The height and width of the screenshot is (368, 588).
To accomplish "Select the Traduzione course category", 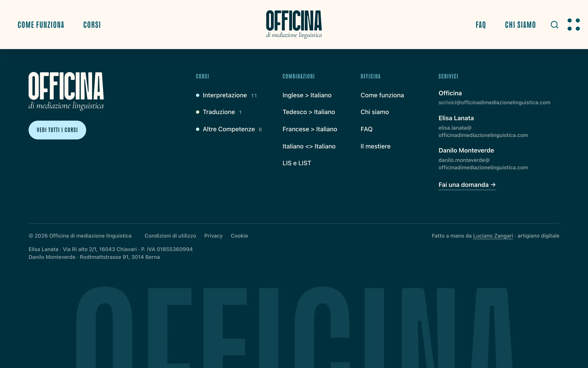I will (x=219, y=112).
